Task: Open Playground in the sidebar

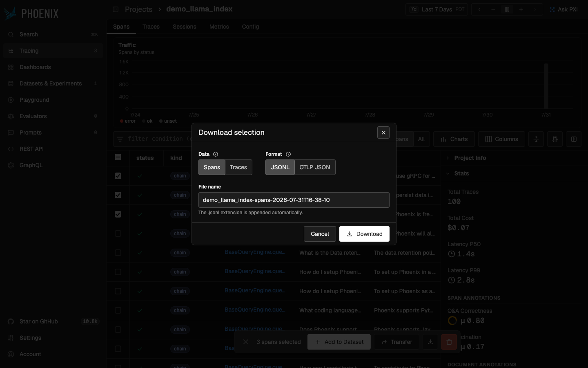Action: coord(53,100)
